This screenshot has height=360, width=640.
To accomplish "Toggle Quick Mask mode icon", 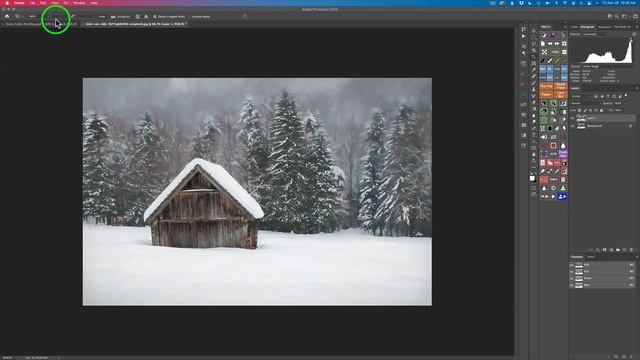I will (x=533, y=188).
